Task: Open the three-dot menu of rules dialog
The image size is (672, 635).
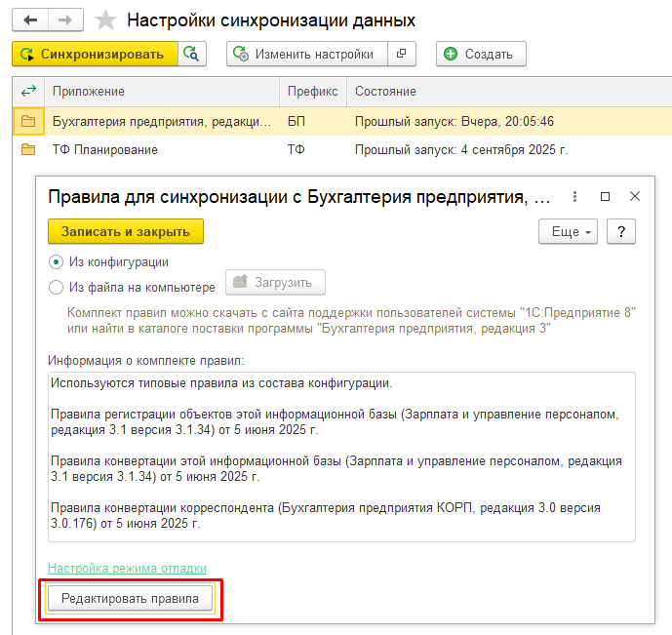Action: coord(574,197)
